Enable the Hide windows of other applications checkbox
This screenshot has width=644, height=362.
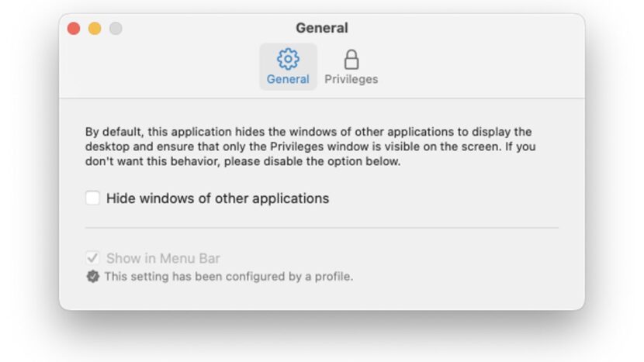pos(93,198)
